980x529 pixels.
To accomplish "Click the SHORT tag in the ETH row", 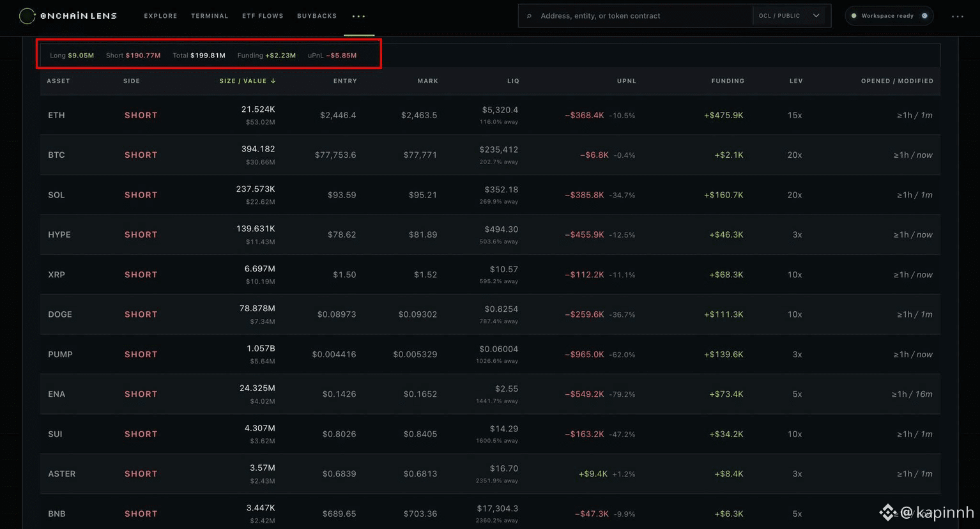I will 141,116.
